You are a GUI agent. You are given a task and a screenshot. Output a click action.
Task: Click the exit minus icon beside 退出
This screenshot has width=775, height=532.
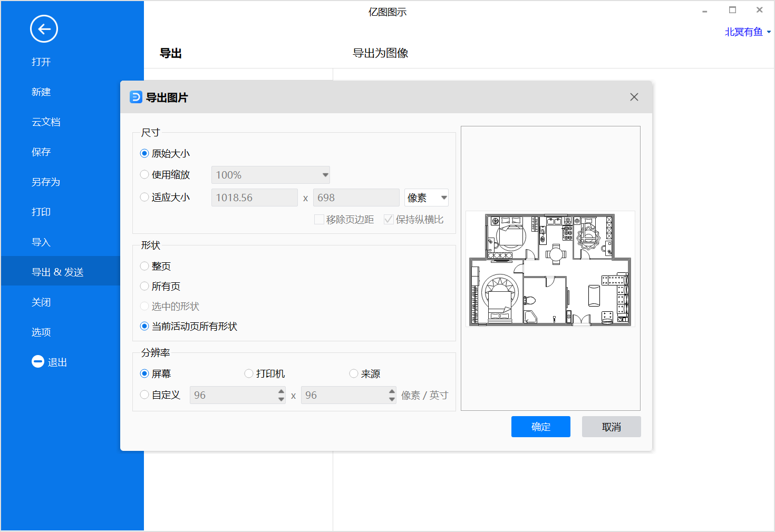point(38,361)
